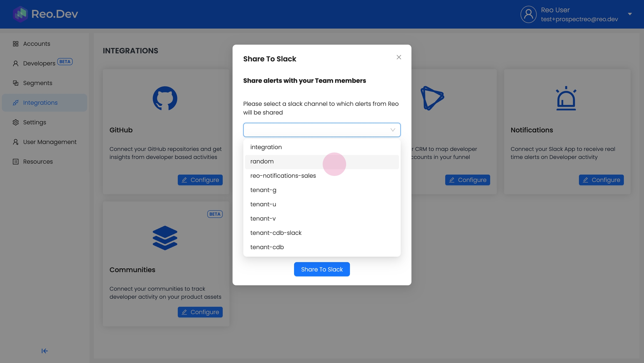This screenshot has height=363, width=644.
Task: Click the Accounts grid sidebar icon
Action: (16, 44)
